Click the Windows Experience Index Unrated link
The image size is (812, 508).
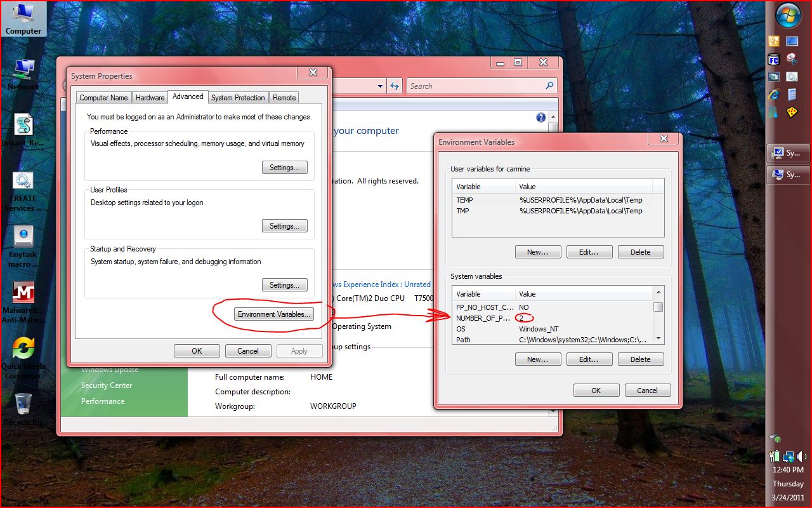point(381,284)
